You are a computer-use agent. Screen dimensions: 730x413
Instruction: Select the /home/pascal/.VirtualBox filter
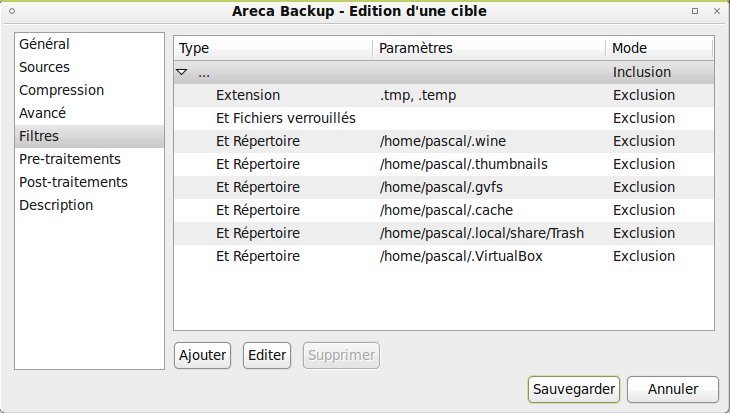pos(444,256)
